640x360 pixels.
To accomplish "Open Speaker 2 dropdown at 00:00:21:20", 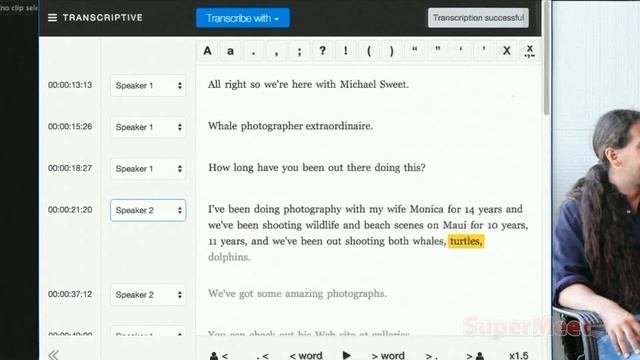I will pos(148,210).
